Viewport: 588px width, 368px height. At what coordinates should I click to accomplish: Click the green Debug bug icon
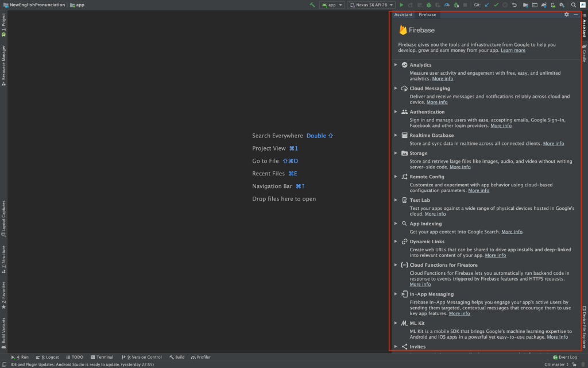coord(428,5)
